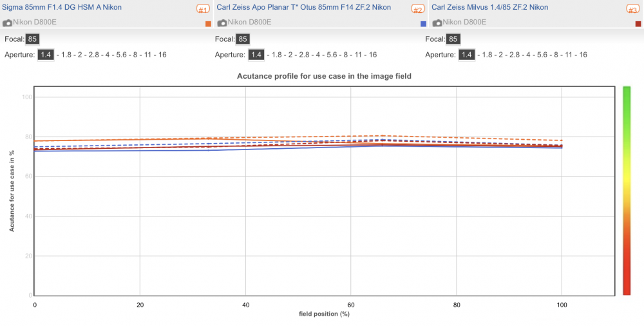Set Otus lens aperture to 8
644x326 pixels.
pyautogui.click(x=345, y=55)
